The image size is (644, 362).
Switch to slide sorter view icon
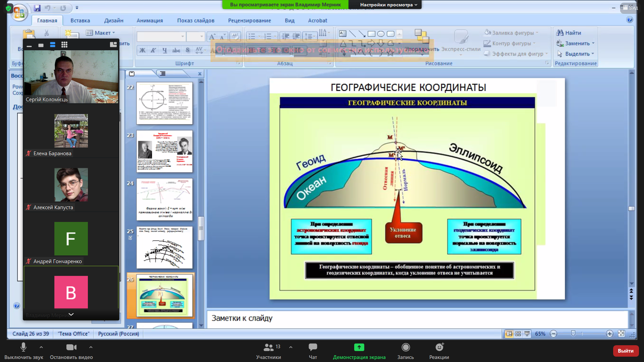pyautogui.click(x=518, y=334)
